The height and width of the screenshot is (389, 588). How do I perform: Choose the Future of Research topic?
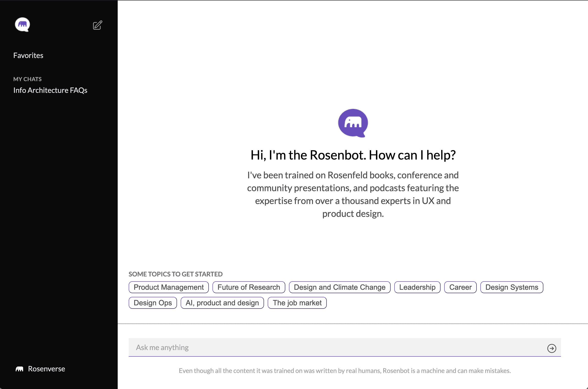[248, 287]
